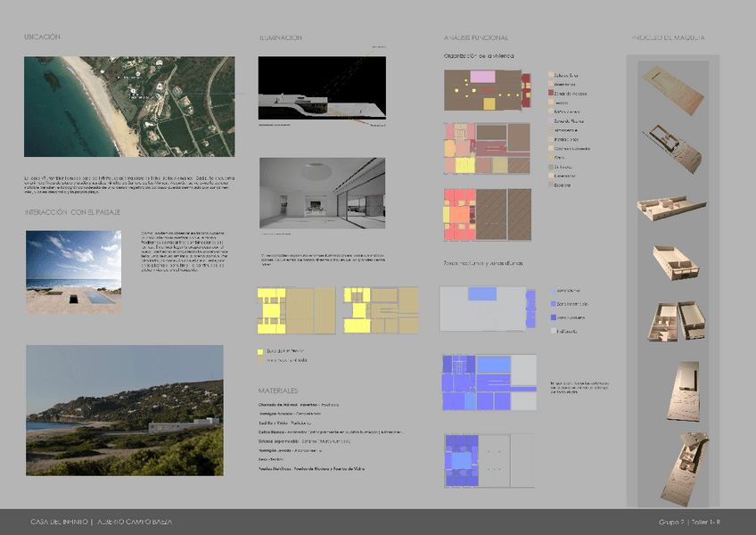
Task: Pick the Zona de Piscina pink swatch
Action: [x=549, y=120]
